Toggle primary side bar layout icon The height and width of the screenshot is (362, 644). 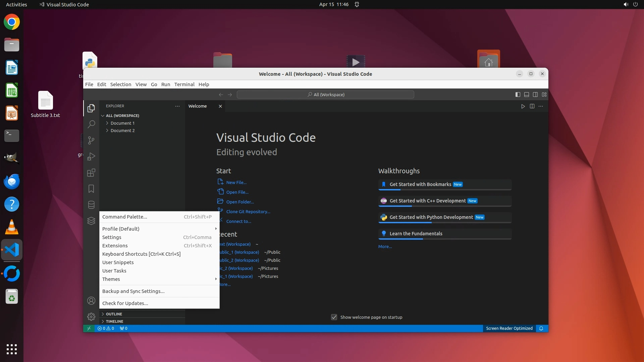coord(518,95)
